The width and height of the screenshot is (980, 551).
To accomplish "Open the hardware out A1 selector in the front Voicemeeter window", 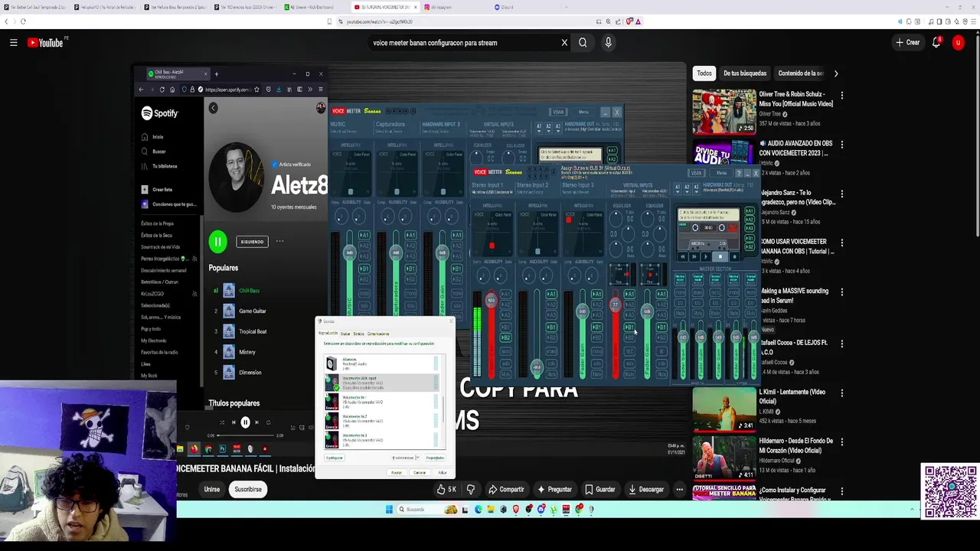I will pos(678,188).
